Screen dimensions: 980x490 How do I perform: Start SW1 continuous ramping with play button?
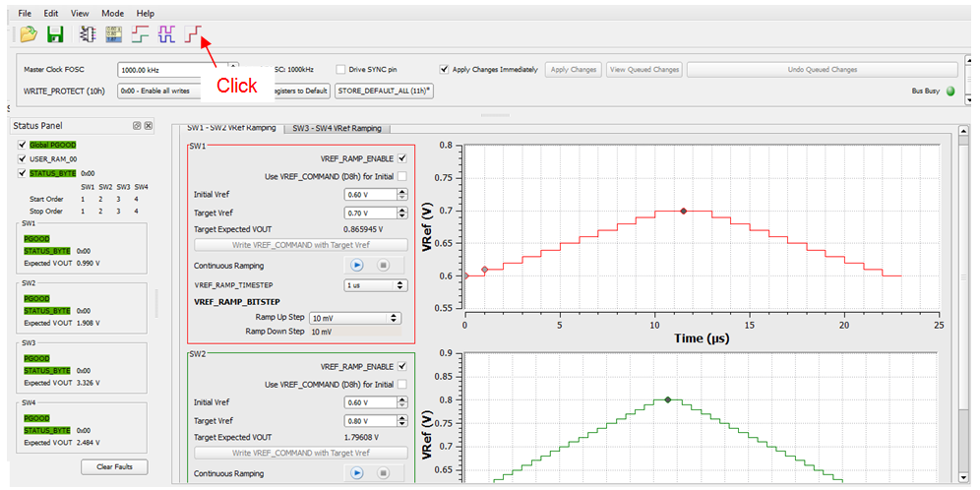click(x=357, y=265)
